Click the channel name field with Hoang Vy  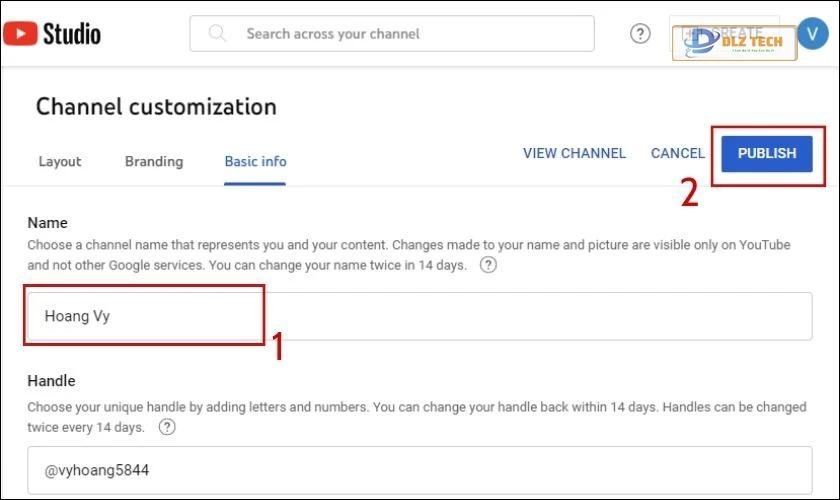(420, 316)
